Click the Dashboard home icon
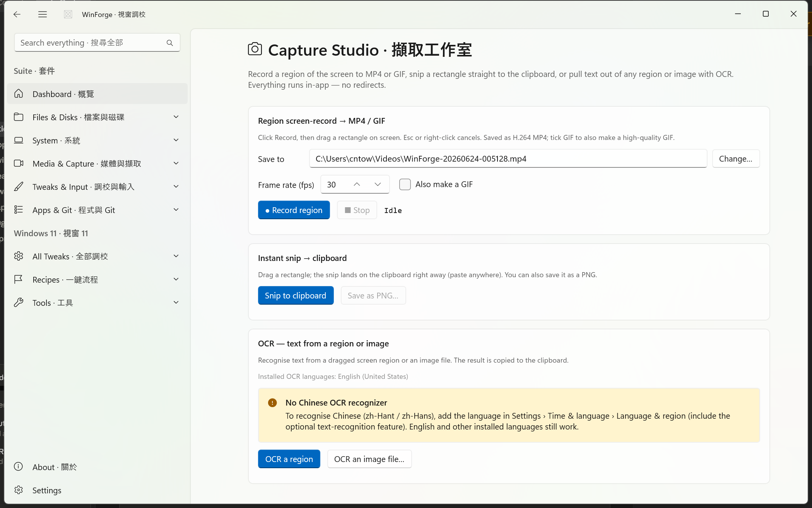This screenshot has width=812, height=508. click(19, 94)
